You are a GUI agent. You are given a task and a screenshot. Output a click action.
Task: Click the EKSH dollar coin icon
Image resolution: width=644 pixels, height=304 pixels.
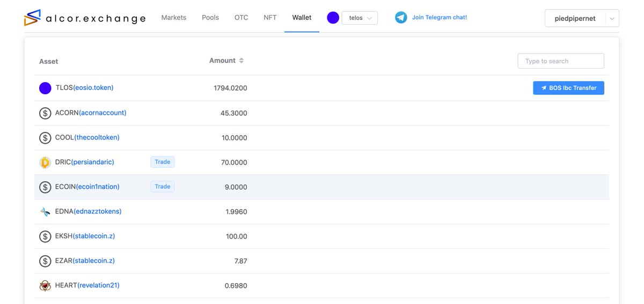[x=45, y=236]
